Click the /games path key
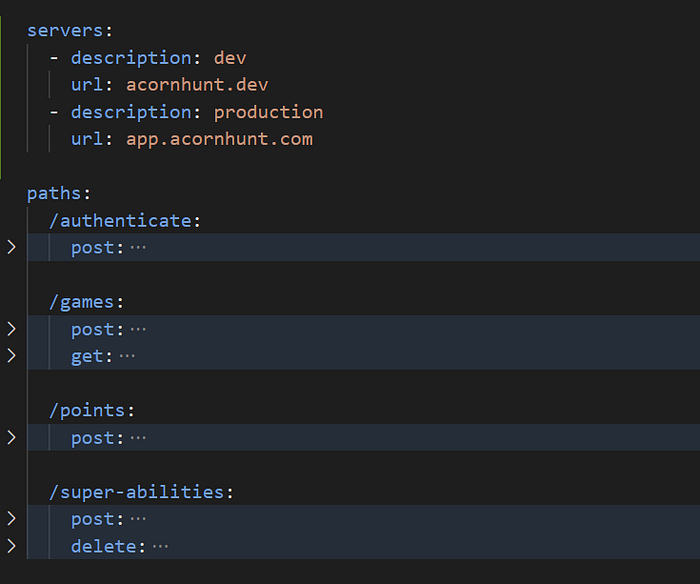This screenshot has width=700, height=584. point(86,301)
